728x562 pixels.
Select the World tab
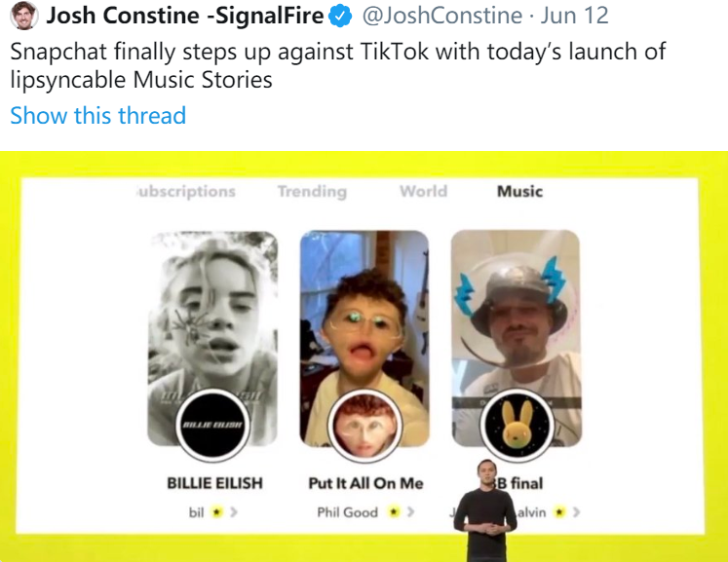point(423,191)
